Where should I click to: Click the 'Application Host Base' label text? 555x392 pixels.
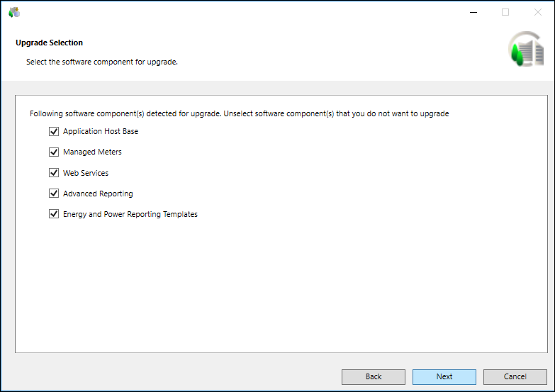pyautogui.click(x=101, y=131)
